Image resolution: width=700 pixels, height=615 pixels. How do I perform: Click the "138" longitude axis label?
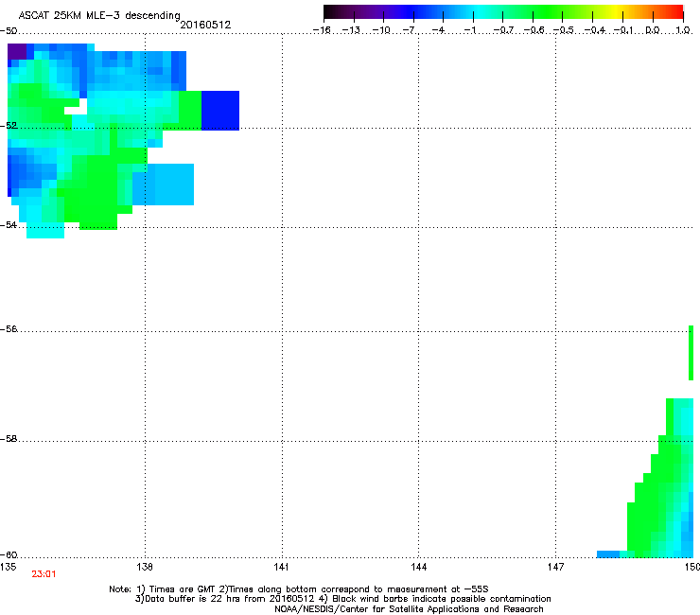click(x=145, y=567)
